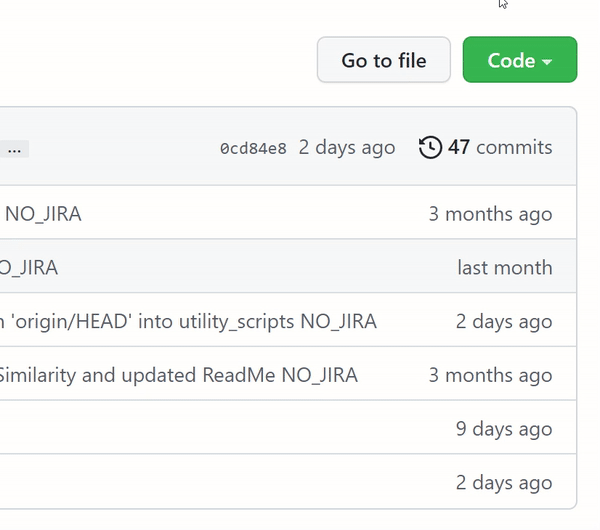
Task: Select the file row updated 9 days ago
Action: coord(200,429)
